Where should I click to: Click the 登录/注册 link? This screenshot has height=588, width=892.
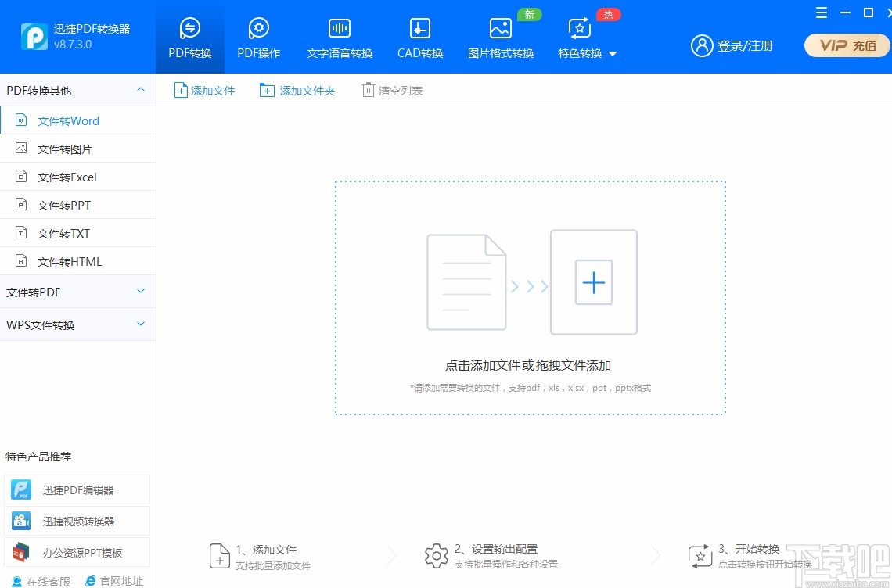pos(745,45)
